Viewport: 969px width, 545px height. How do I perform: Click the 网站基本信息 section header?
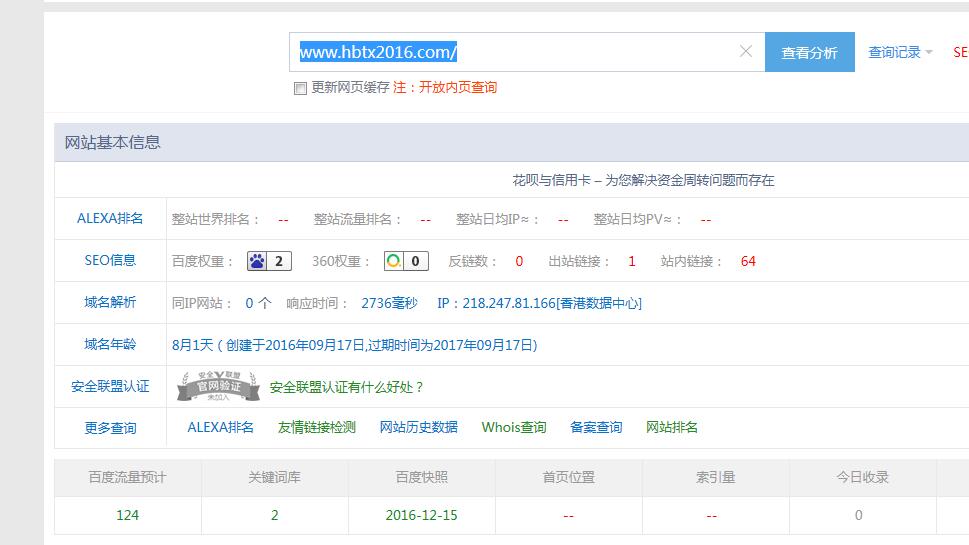click(x=112, y=143)
